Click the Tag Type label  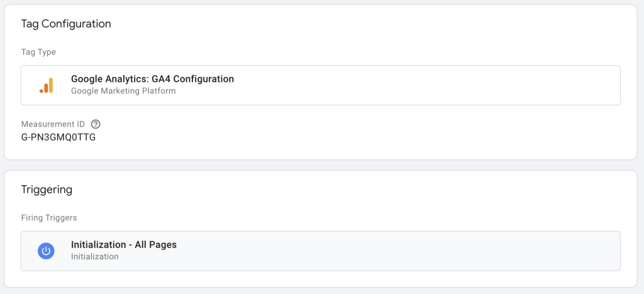pos(38,52)
